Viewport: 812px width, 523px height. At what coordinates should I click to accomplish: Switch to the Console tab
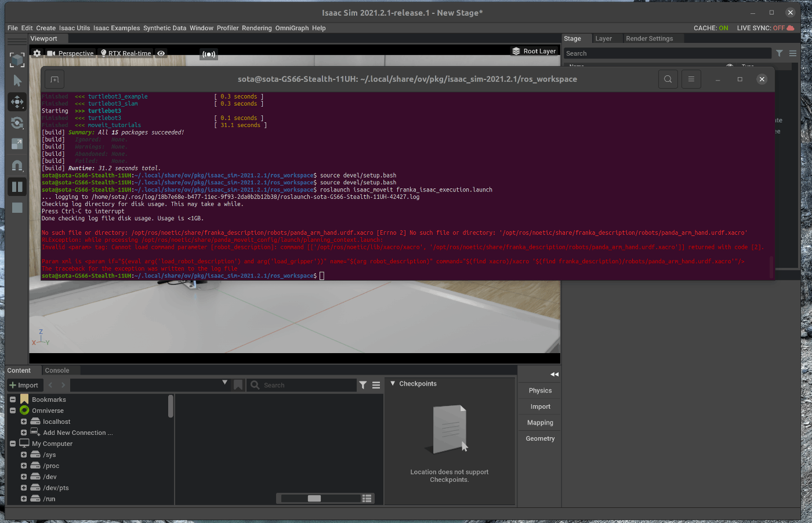click(57, 371)
